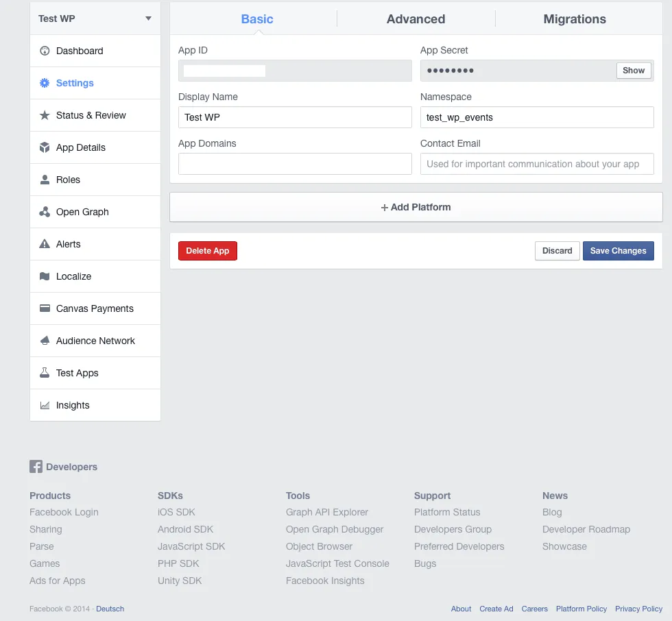Click the App Details cube icon
The width and height of the screenshot is (672, 621).
tap(45, 147)
